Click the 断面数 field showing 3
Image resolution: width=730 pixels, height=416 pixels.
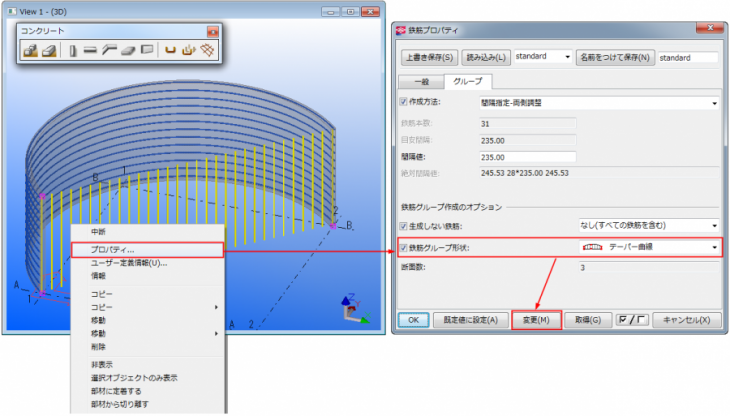(649, 268)
